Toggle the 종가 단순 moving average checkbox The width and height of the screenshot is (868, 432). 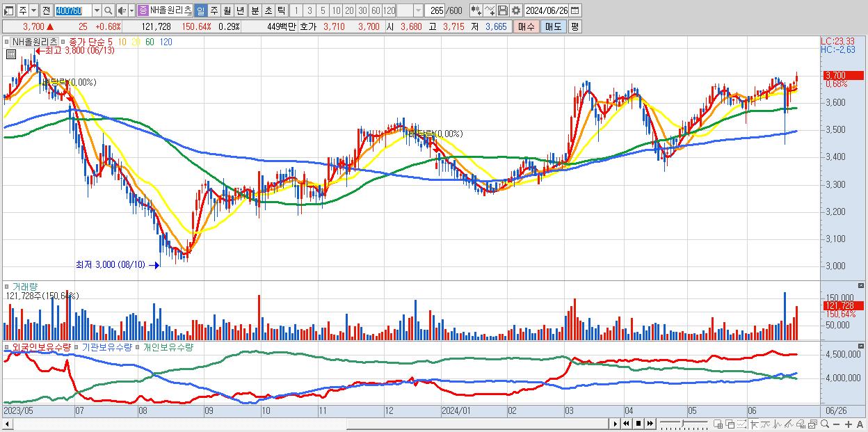tap(63, 42)
